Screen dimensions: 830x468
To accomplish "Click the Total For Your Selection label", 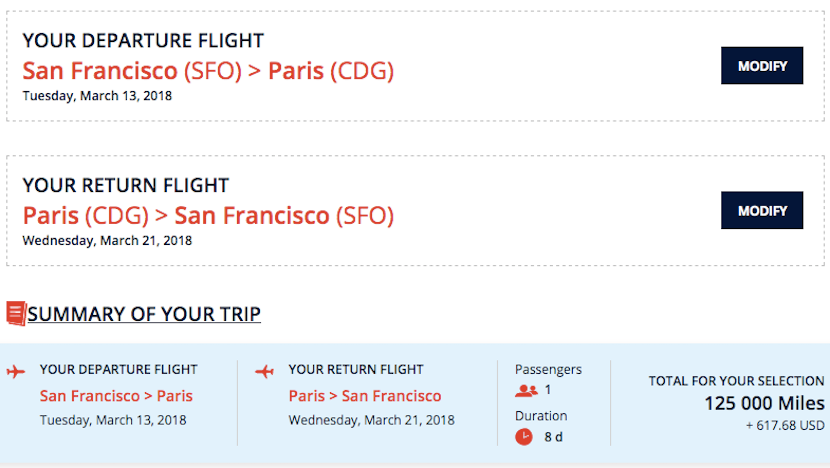I will (x=736, y=381).
